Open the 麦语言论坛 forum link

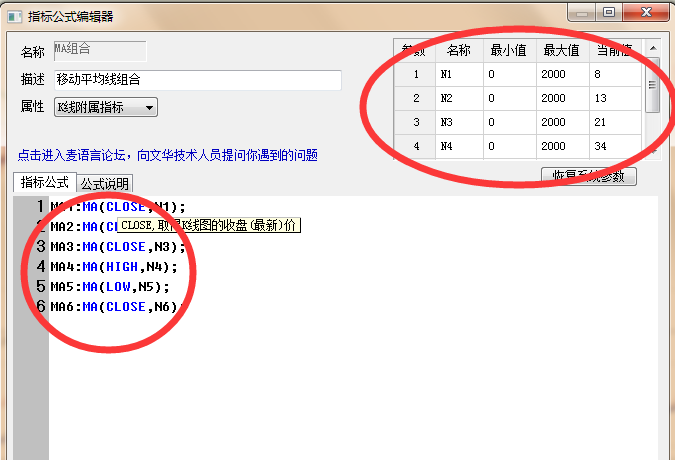(x=167, y=155)
